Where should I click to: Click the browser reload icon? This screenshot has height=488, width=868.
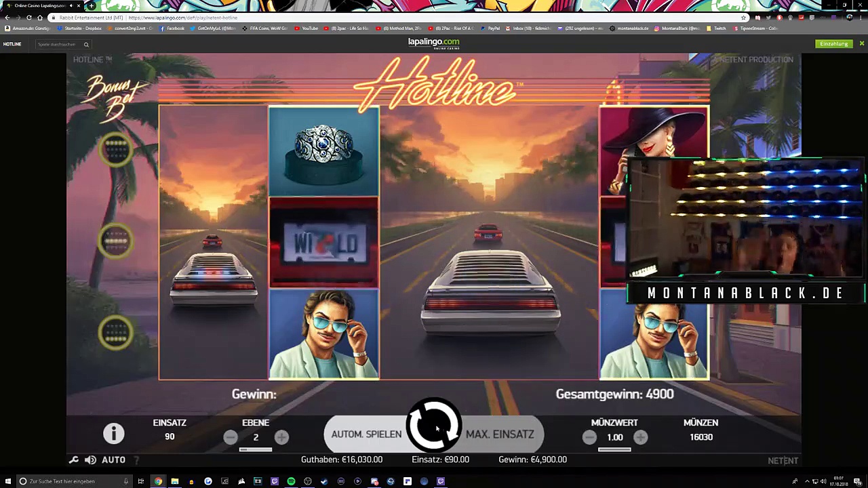pos(28,18)
